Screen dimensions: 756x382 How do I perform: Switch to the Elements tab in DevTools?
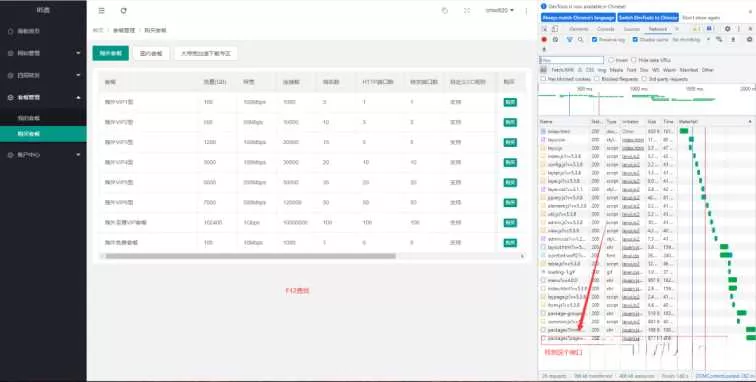pyautogui.click(x=579, y=29)
